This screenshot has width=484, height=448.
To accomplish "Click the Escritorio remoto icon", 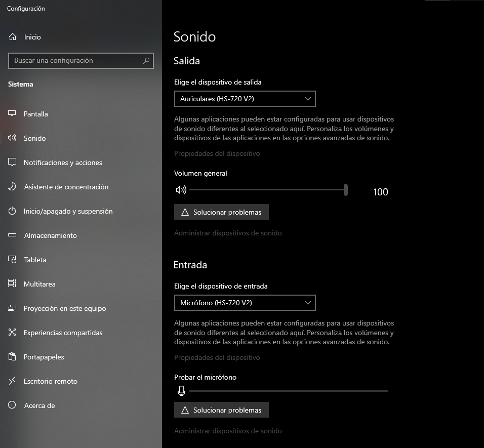I will (x=13, y=381).
